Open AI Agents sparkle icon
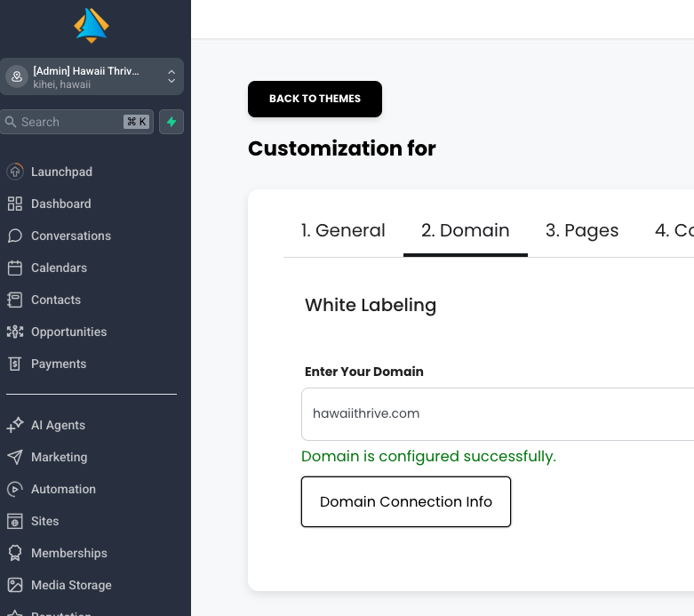This screenshot has width=694, height=616. click(15, 425)
